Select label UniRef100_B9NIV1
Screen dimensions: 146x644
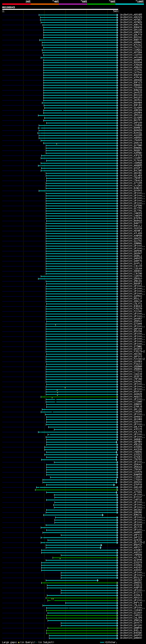pyautogui.click(x=131, y=515)
